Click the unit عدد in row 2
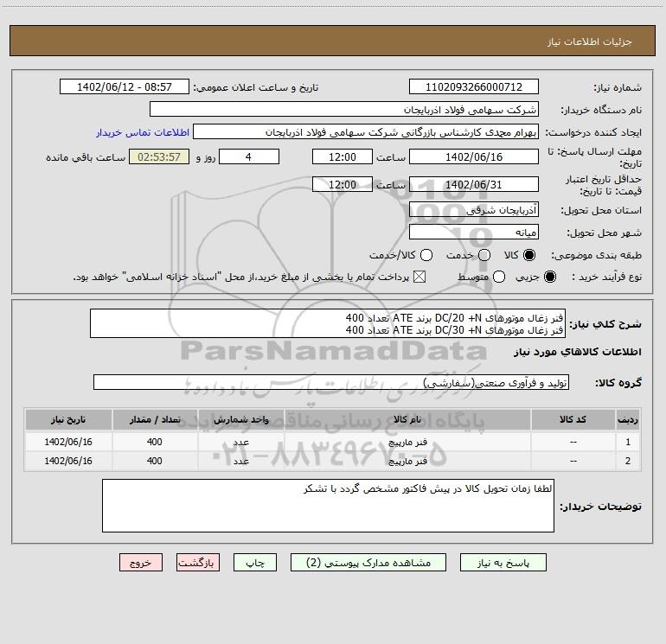This screenshot has height=644, width=666. pyautogui.click(x=240, y=461)
